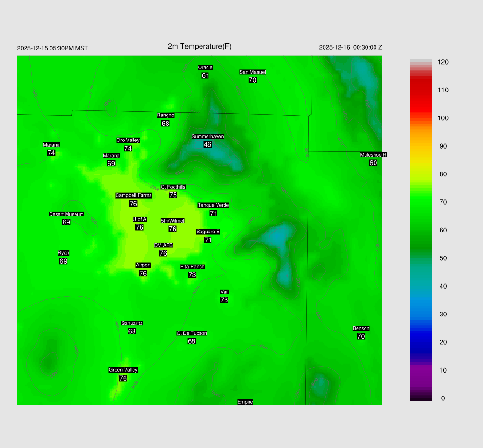
Task: Click the DM AFB station label
Action: [x=163, y=245]
